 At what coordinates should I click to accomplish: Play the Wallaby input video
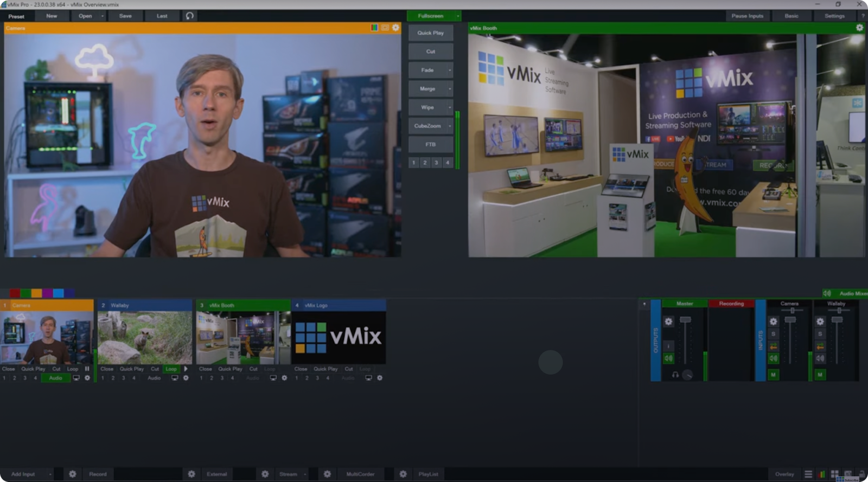tap(186, 369)
